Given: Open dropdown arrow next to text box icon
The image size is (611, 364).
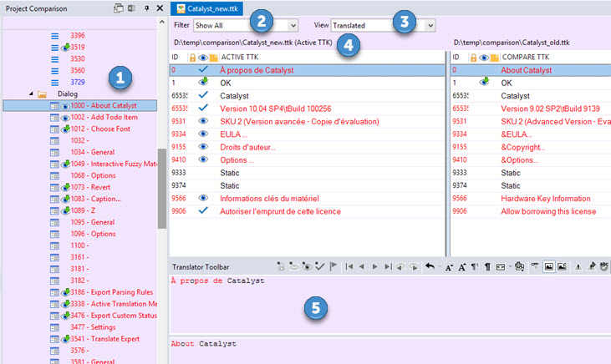Looking at the screenshot, I should coord(510,267).
